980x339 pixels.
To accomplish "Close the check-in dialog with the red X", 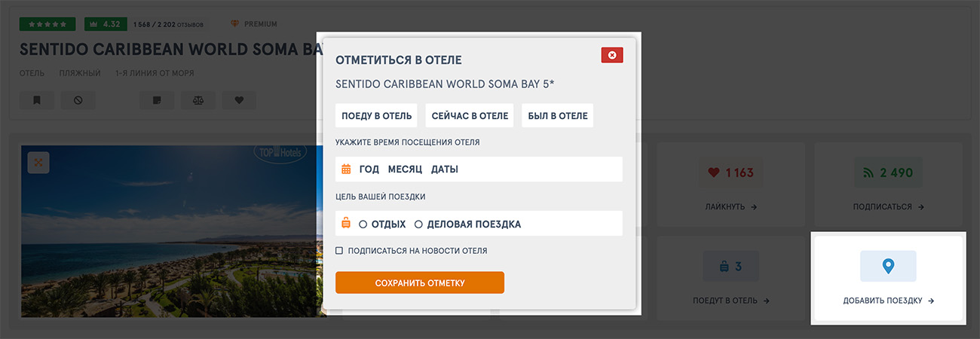I will click(x=612, y=55).
